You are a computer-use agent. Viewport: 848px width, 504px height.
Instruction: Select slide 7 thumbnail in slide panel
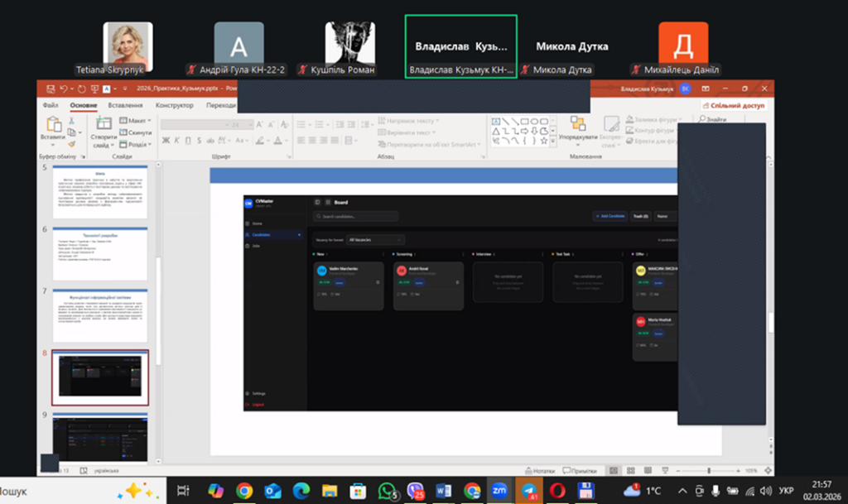coord(99,310)
